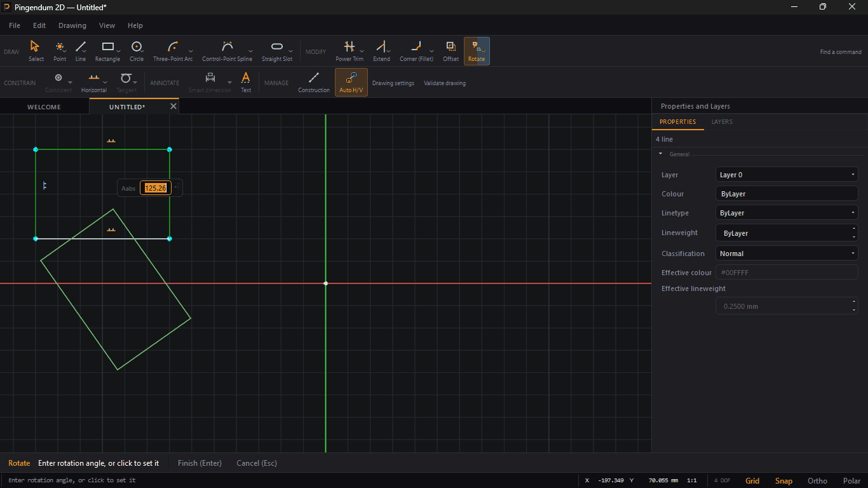Click the 4 DOF status indicator

tap(722, 481)
